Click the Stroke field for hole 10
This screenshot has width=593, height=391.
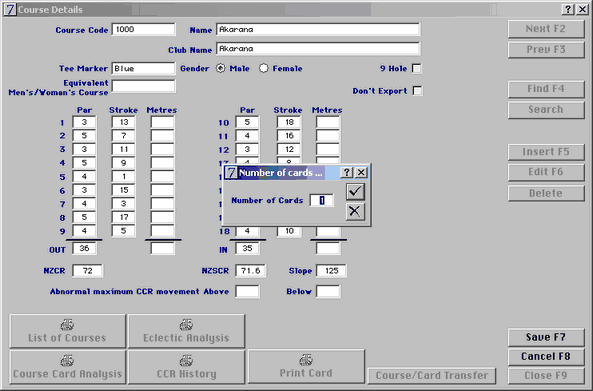(289, 122)
